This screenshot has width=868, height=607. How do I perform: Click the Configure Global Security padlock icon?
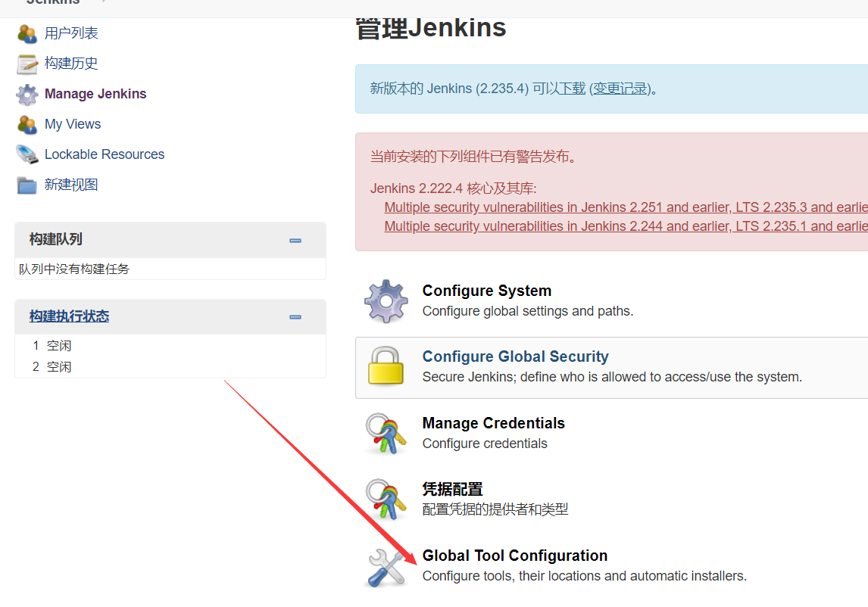pyautogui.click(x=386, y=366)
